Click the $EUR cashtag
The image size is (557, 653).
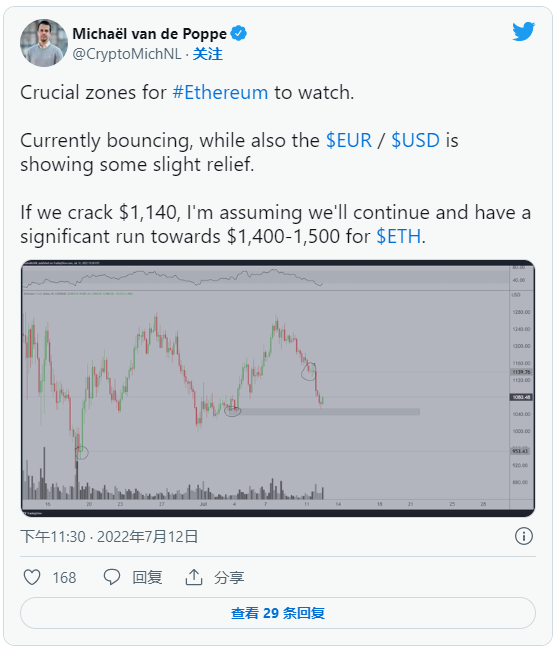pos(349,140)
